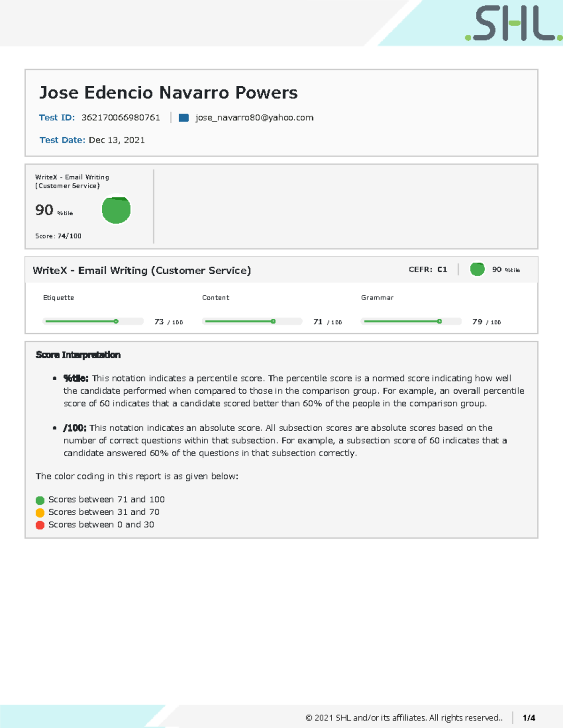Image resolution: width=563 pixels, height=728 pixels.
Task: Click the Test ID number
Action: [121, 118]
